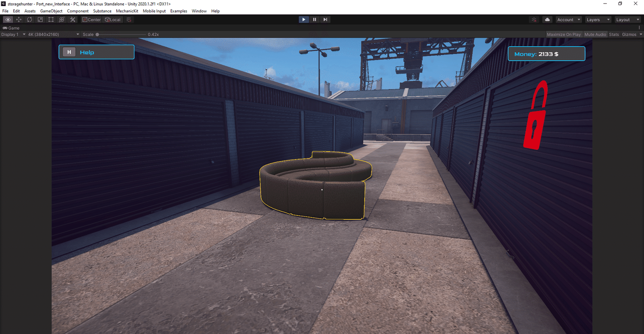644x334 pixels.
Task: Click the Play button
Action: [303, 19]
